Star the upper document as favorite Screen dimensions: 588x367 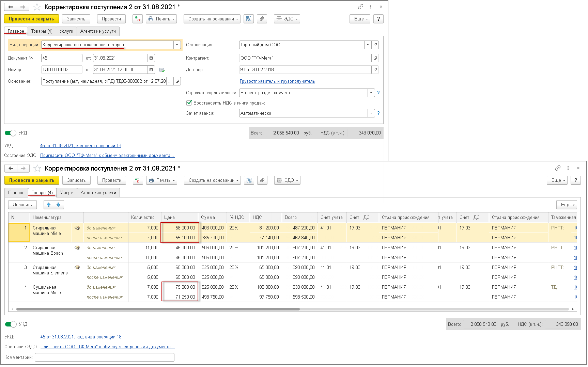[37, 7]
